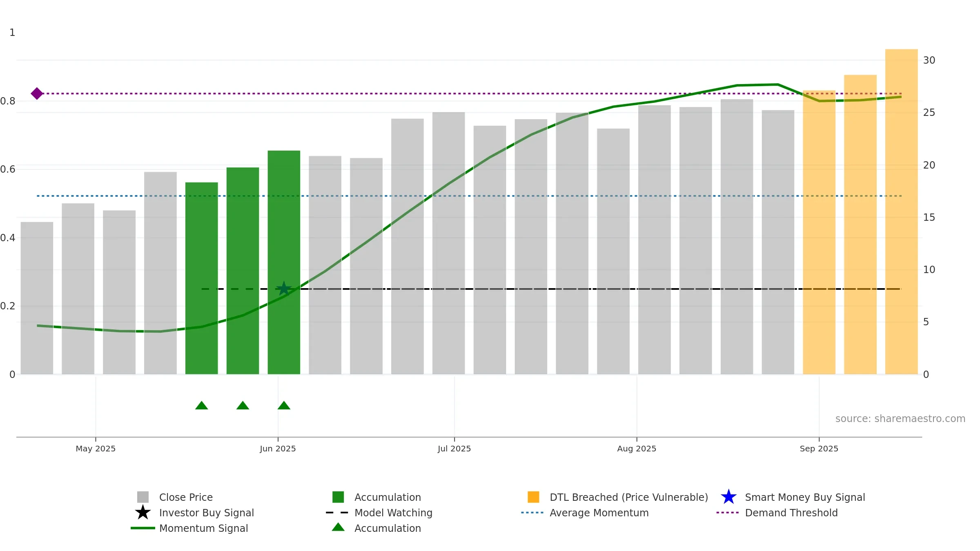Click the purple diamond Demand Threshold marker
The width and height of the screenshot is (980, 551).
[x=37, y=93]
